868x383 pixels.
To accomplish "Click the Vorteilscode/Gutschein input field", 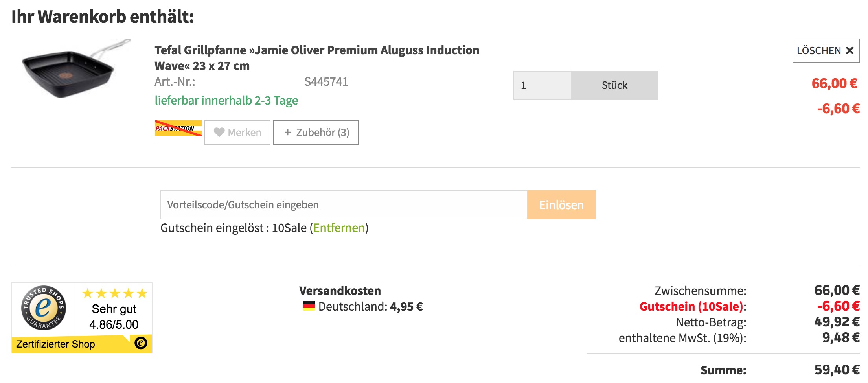I will pos(343,205).
